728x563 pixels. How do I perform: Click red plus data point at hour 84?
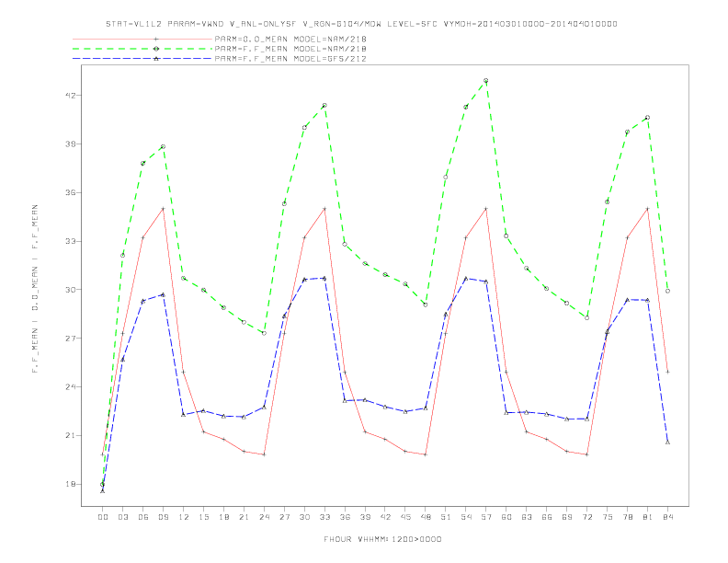click(667, 372)
